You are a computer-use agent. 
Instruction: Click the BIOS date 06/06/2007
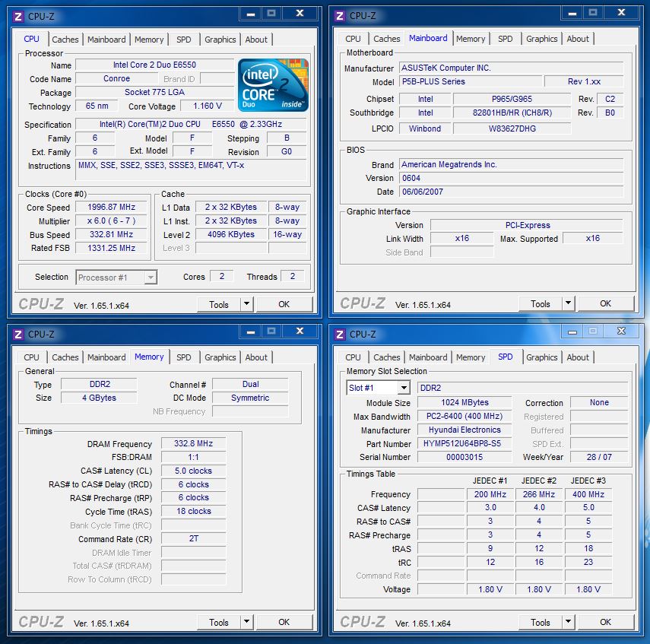point(511,192)
